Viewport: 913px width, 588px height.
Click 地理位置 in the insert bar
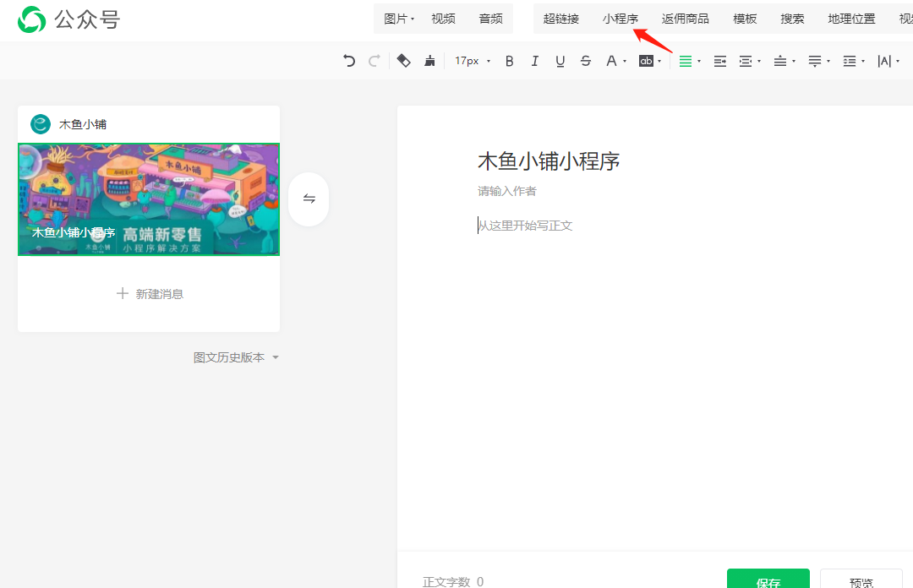coord(852,19)
